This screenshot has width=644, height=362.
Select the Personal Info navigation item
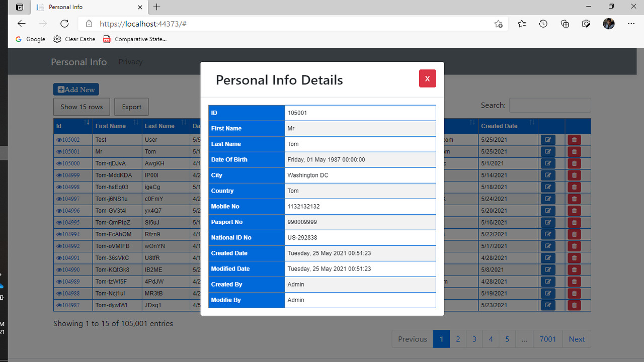pyautogui.click(x=78, y=61)
